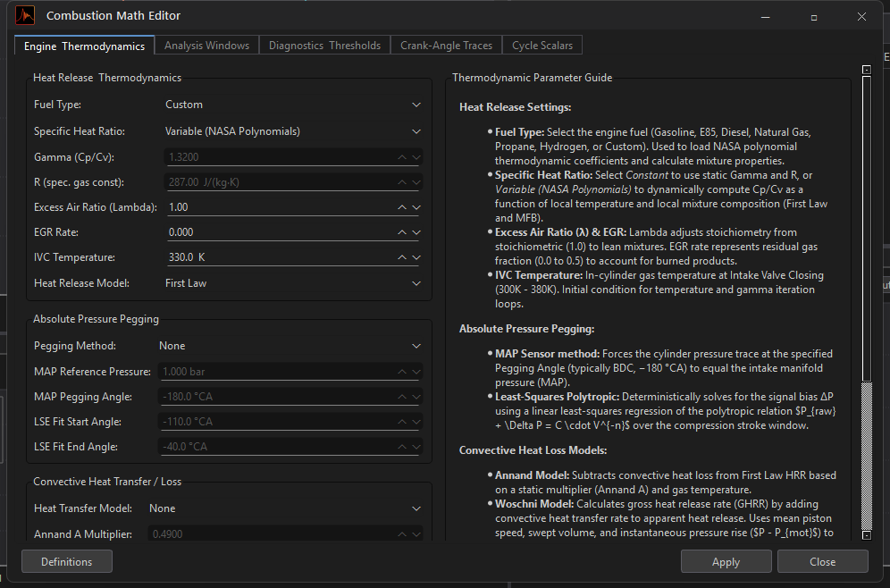Click the 'Convective Heat Loss Models:' heading

tap(533, 450)
